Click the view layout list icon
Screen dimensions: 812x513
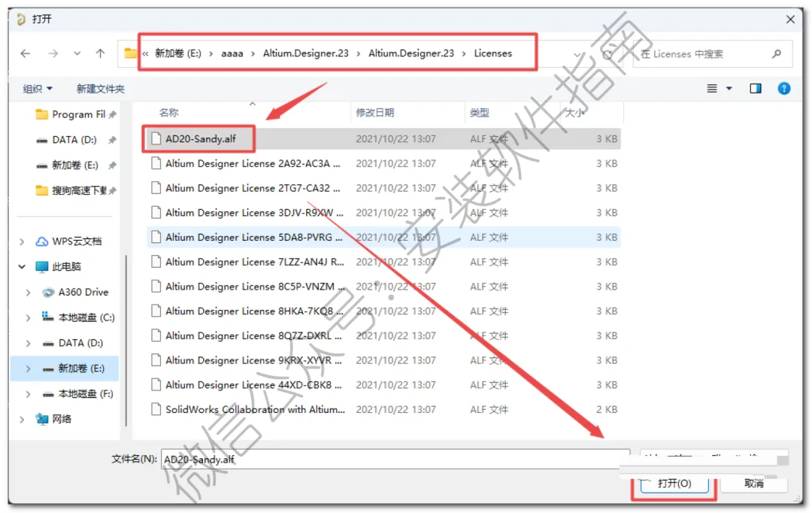click(712, 89)
